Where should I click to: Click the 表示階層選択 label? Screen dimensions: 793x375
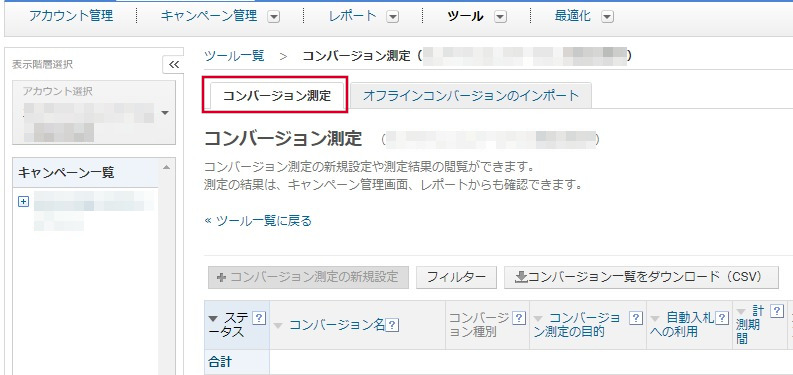click(x=42, y=65)
